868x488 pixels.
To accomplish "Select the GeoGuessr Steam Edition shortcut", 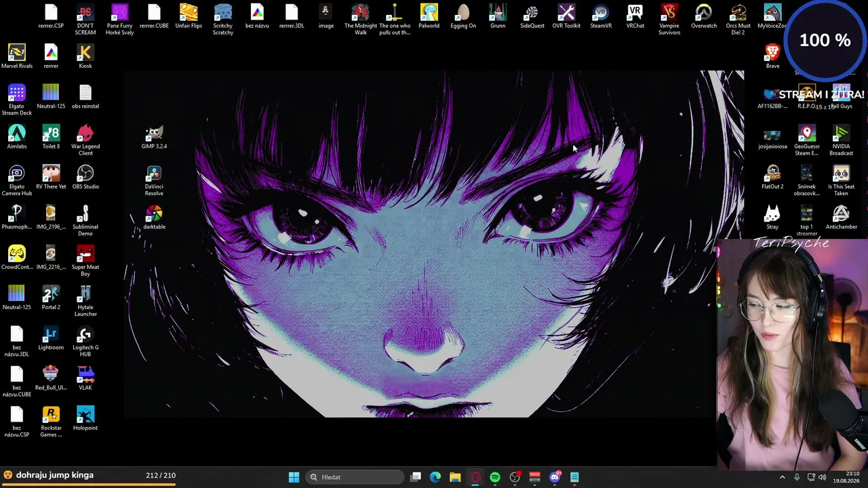I will point(806,140).
